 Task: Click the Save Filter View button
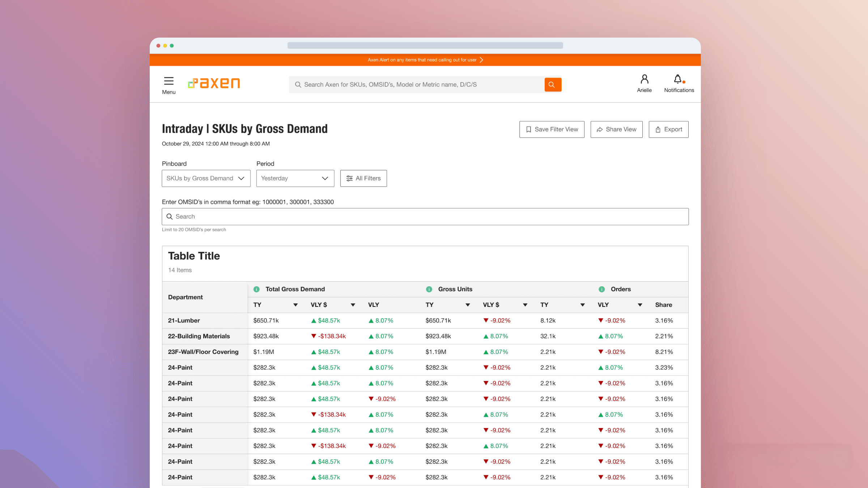tap(552, 129)
